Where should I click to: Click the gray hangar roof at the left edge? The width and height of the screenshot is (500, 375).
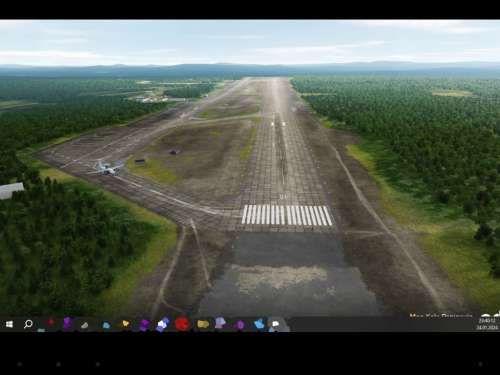point(12,190)
